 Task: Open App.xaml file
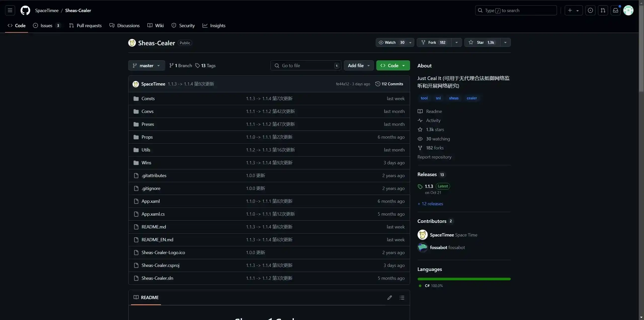click(x=150, y=201)
